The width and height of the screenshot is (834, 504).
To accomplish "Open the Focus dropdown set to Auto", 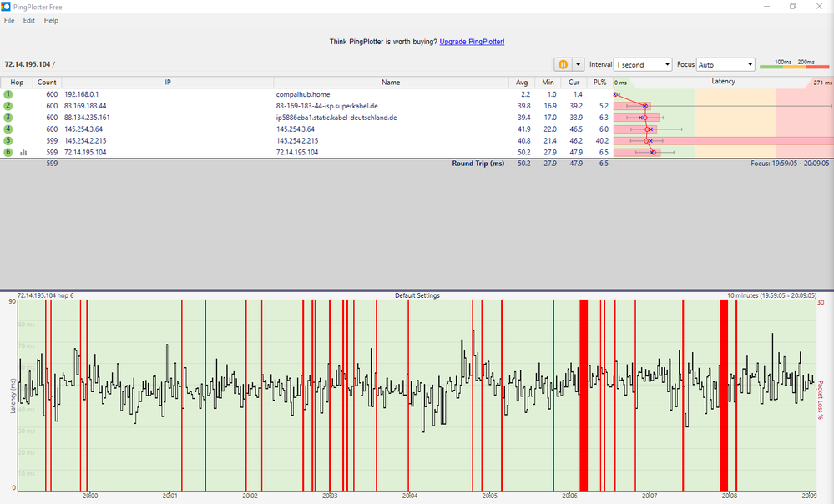I will tap(725, 64).
